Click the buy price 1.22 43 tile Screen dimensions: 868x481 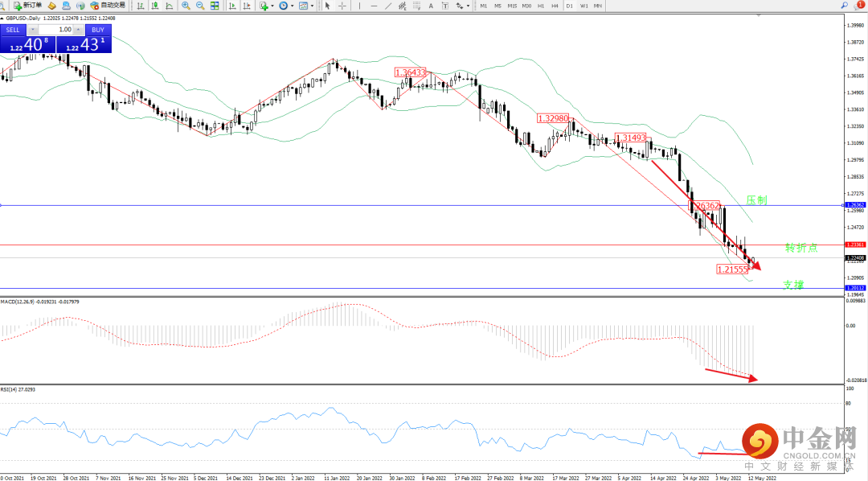tap(84, 44)
